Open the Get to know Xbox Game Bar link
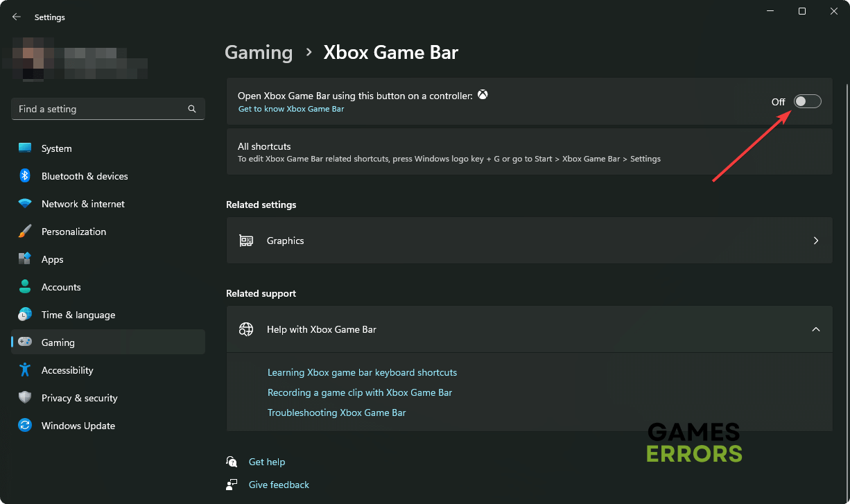This screenshot has height=504, width=850. click(291, 109)
